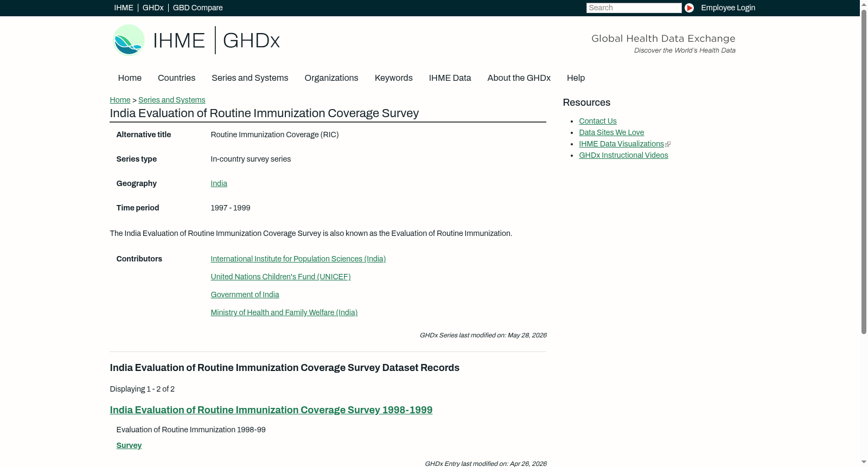Image resolution: width=868 pixels, height=467 pixels.
Task: Open the Keywords menu item
Action: 394,78
